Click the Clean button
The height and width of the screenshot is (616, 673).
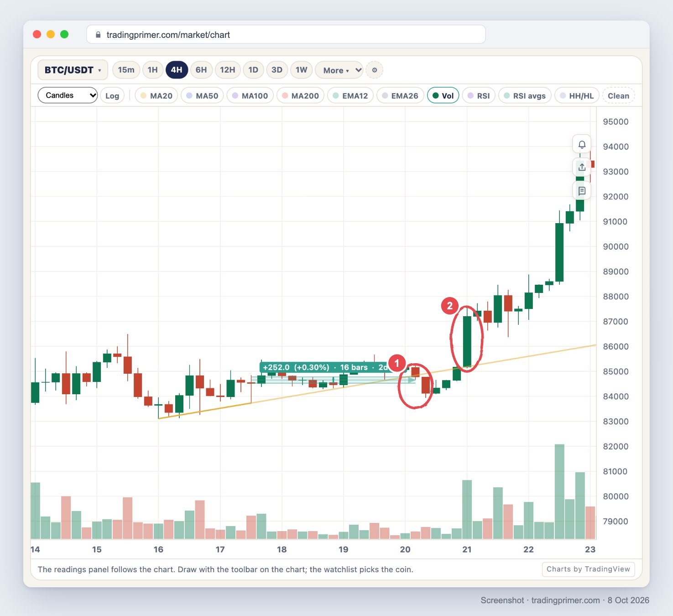coord(618,96)
